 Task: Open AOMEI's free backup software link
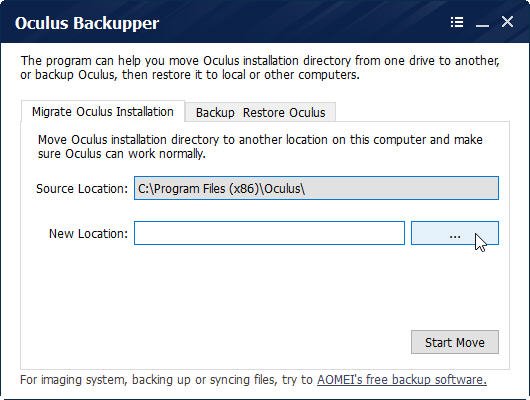pyautogui.click(x=402, y=380)
